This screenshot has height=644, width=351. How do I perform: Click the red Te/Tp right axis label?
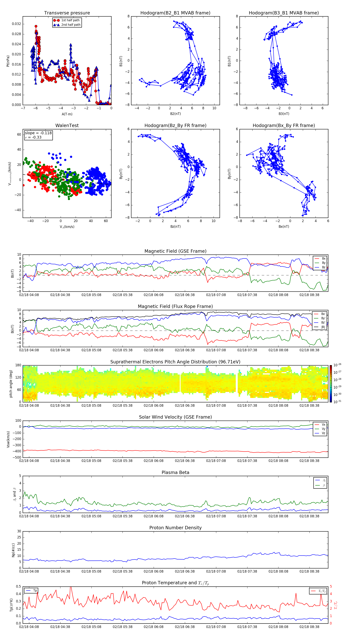(x=336, y=605)
